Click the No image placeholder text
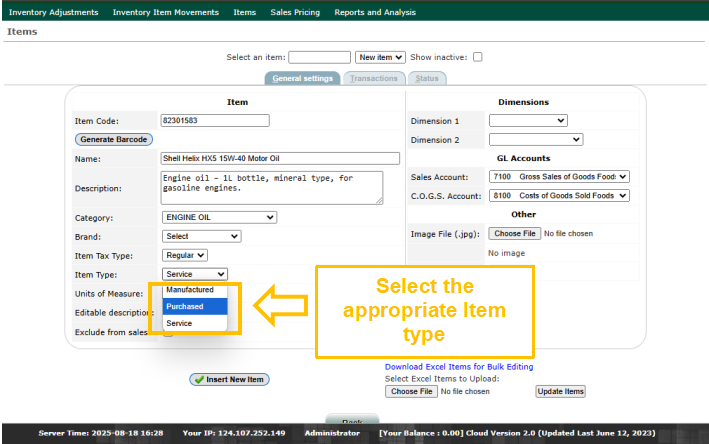This screenshot has height=444, width=709. tap(506, 253)
